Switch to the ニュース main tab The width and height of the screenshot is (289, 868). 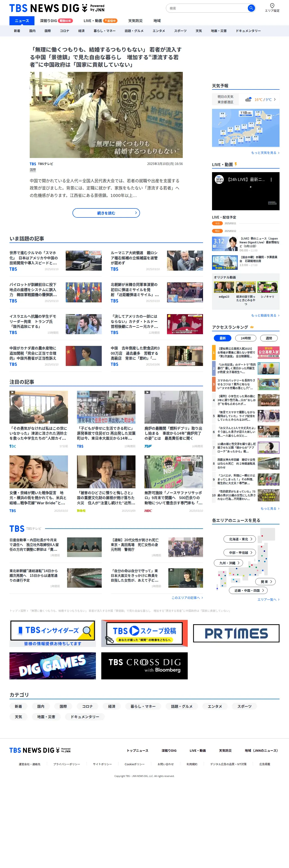[x=22, y=21]
